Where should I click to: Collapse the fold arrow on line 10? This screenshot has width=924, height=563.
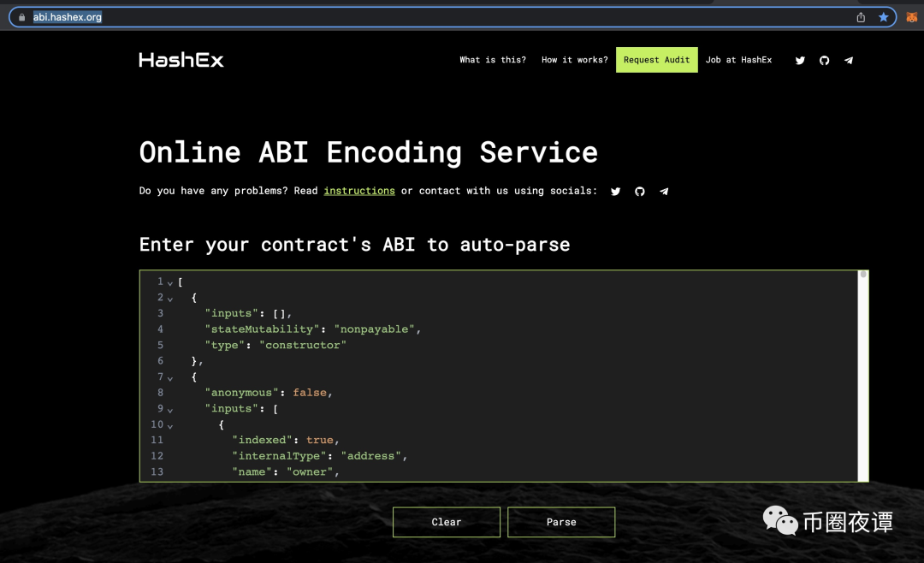click(x=169, y=425)
